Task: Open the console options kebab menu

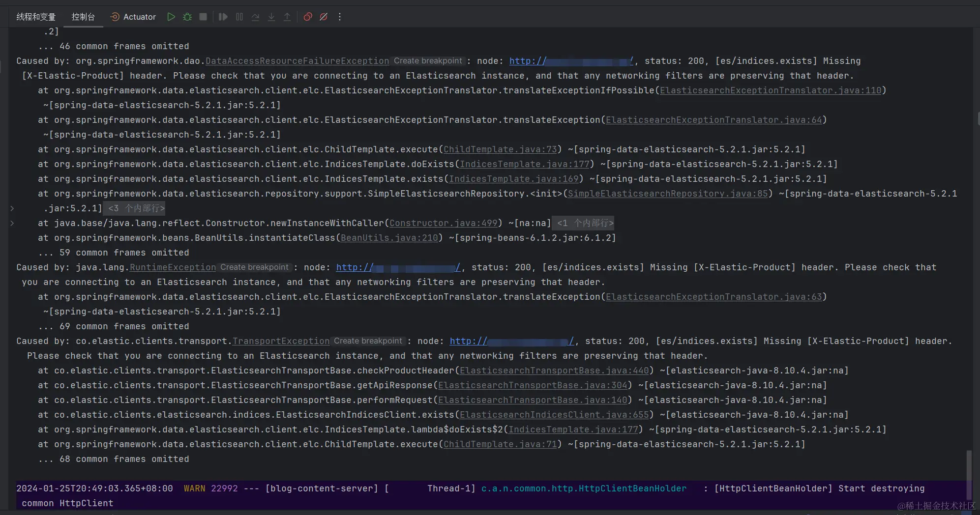Action: pyautogui.click(x=339, y=16)
